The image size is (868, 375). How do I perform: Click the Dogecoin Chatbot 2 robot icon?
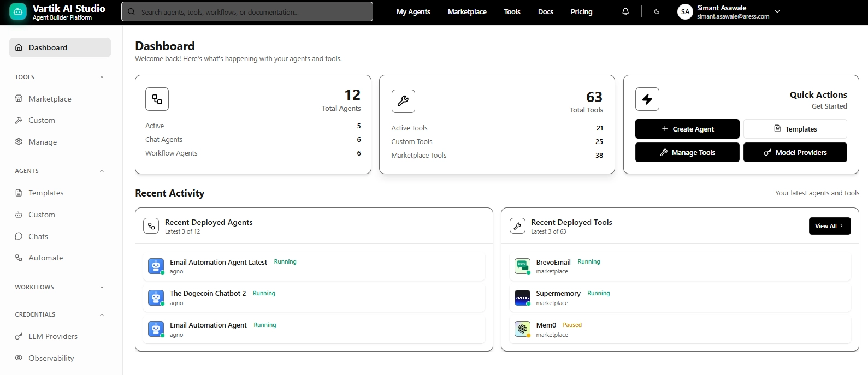point(156,297)
